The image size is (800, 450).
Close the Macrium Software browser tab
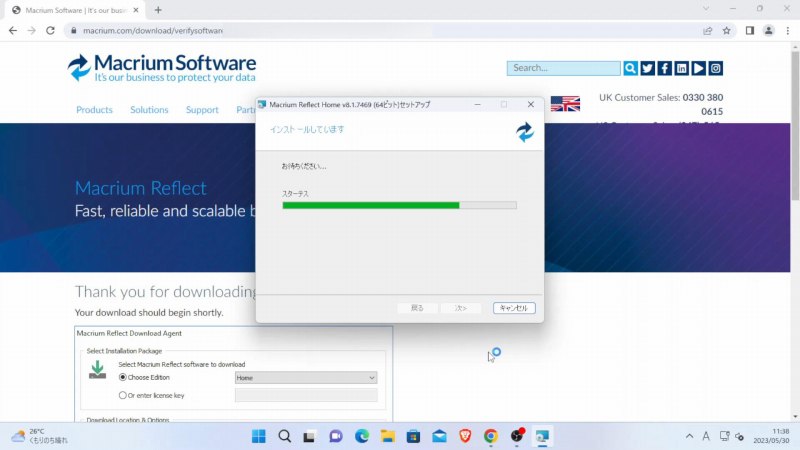[x=136, y=10]
